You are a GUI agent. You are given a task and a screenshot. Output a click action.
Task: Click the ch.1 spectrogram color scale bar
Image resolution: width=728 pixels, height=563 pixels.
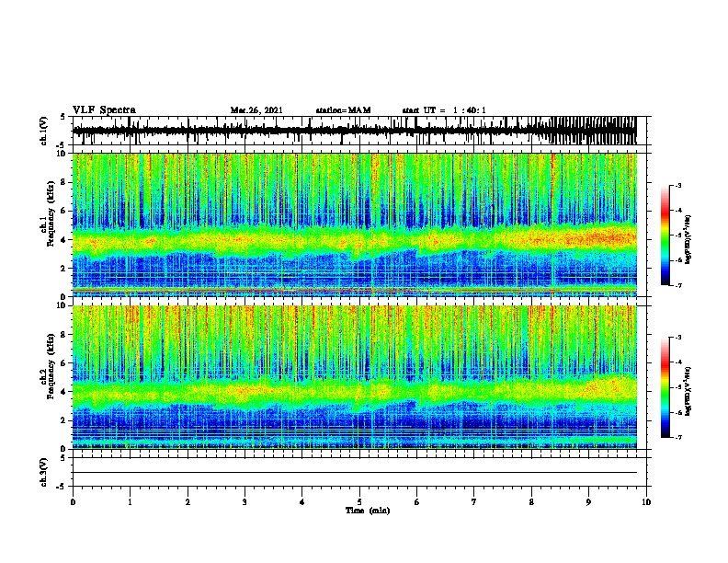[665, 236]
